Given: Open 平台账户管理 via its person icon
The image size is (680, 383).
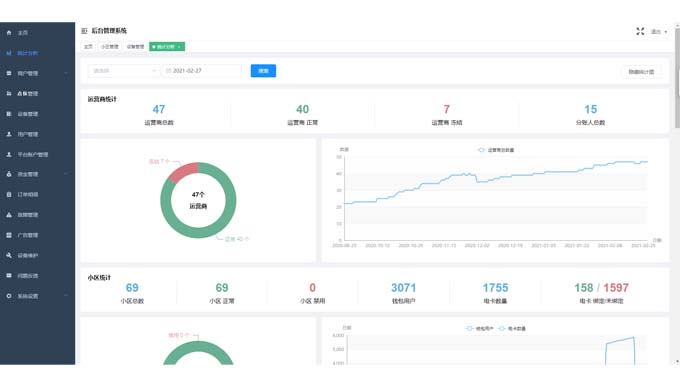Looking at the screenshot, I should 9,154.
